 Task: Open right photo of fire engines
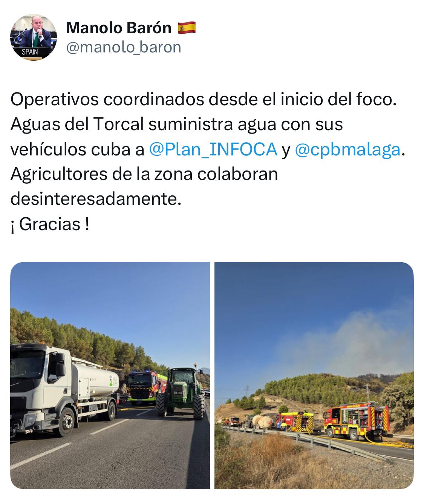314,375
